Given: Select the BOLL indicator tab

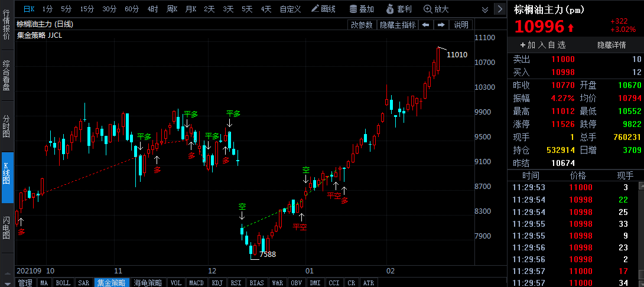Looking at the screenshot, I should (63, 282).
